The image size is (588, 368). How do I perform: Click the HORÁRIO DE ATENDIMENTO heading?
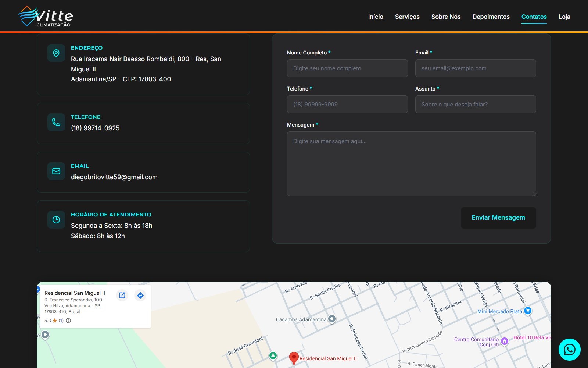coord(111,215)
